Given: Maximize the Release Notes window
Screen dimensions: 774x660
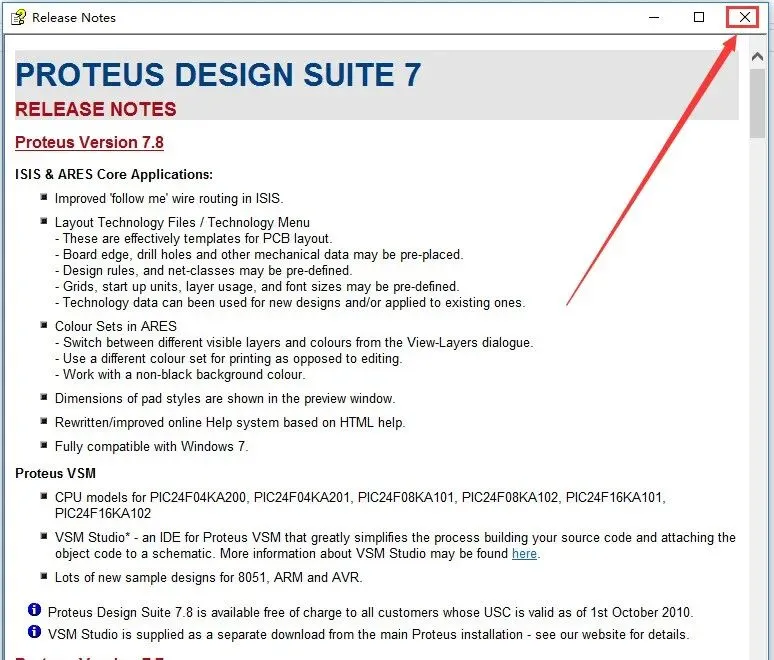Looking at the screenshot, I should coord(698,17).
